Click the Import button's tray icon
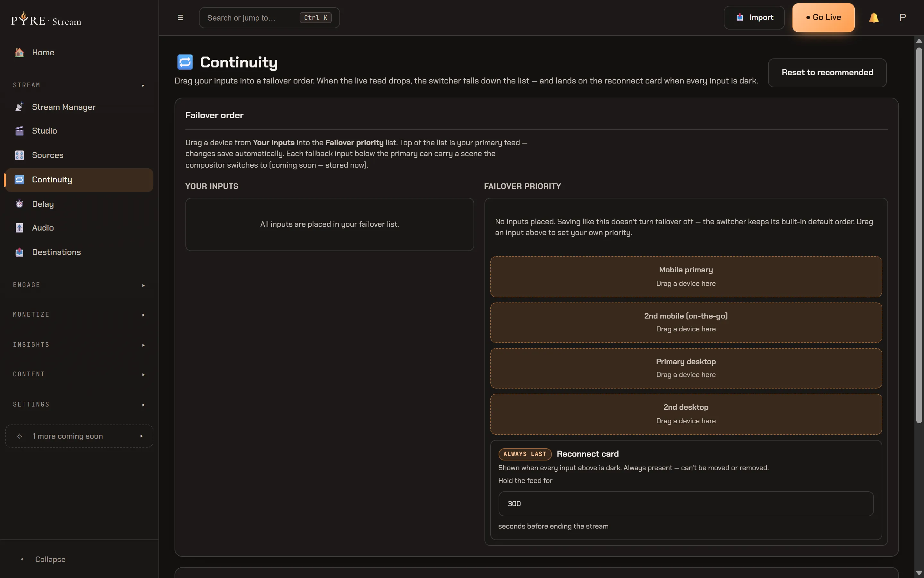 pos(740,18)
